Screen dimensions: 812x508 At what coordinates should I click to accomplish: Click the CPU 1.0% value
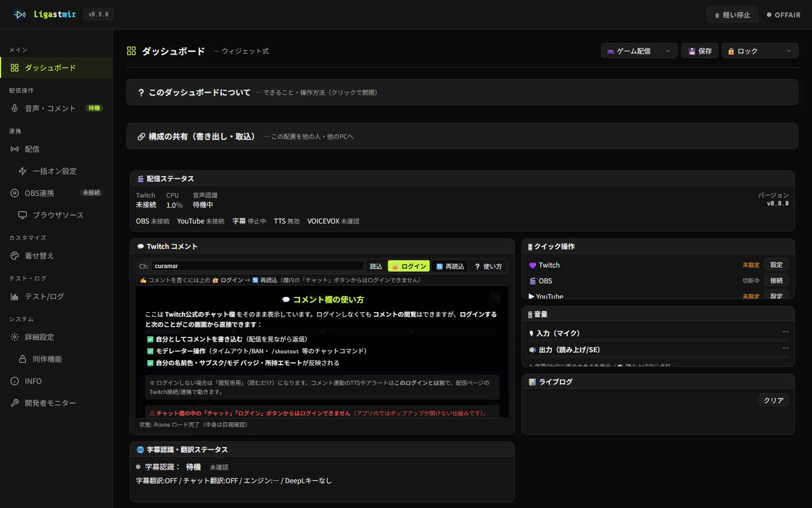click(x=174, y=205)
